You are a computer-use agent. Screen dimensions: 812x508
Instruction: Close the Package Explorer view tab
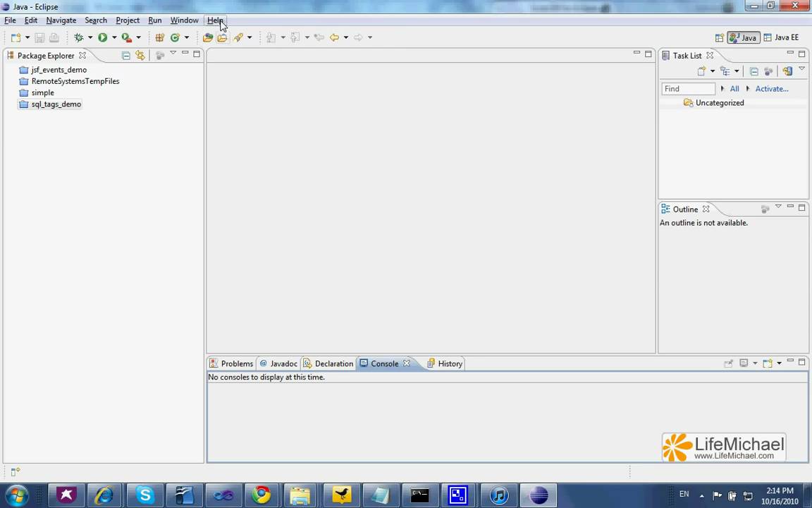coord(82,56)
